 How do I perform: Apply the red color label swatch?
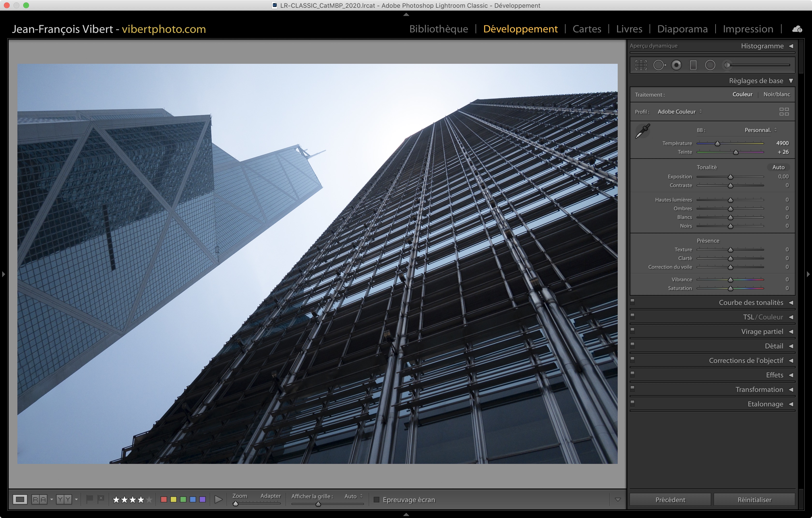click(x=164, y=499)
